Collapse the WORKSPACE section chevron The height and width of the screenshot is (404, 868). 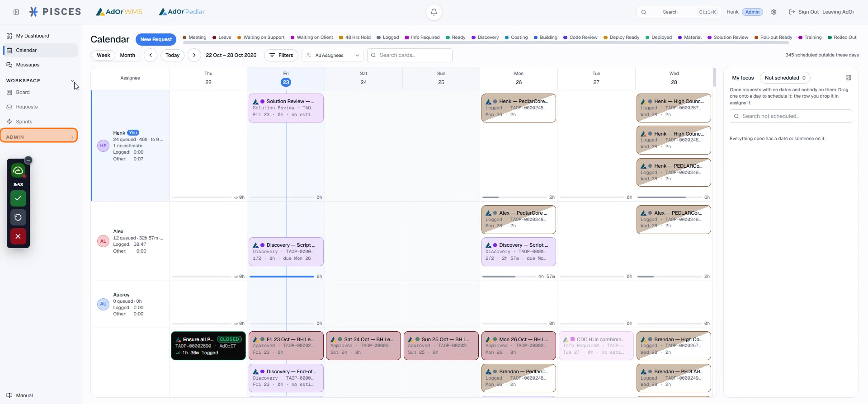72,80
